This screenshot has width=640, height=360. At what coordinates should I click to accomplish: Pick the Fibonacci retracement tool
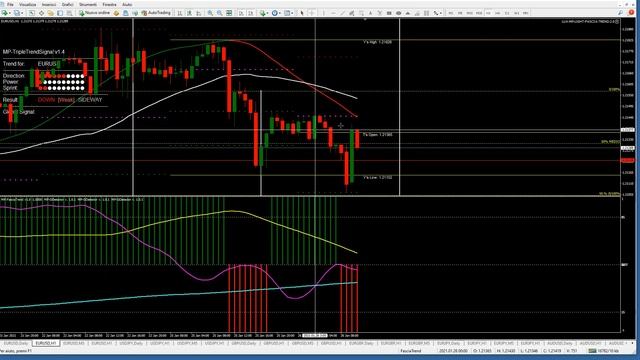361,13
